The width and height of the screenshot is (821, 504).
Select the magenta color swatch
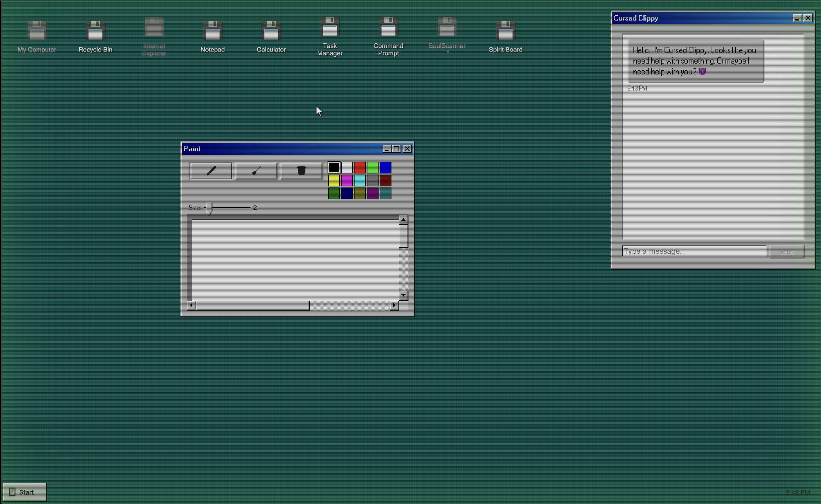tap(347, 180)
